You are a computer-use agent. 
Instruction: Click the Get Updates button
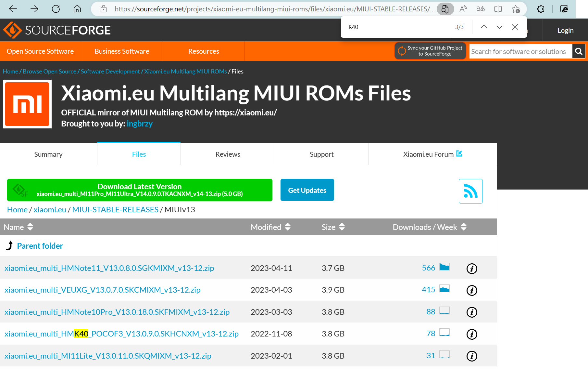pyautogui.click(x=307, y=190)
